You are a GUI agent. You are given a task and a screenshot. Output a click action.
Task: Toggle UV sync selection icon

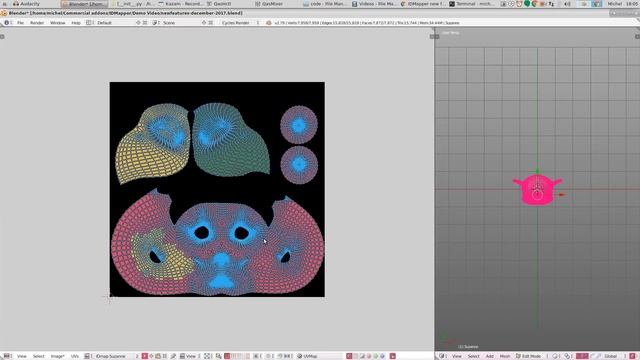click(x=219, y=356)
